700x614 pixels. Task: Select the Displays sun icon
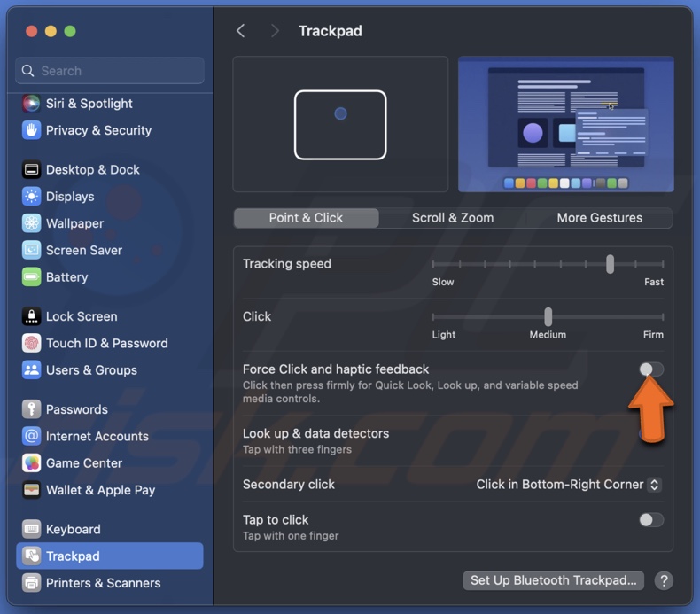[x=31, y=197]
